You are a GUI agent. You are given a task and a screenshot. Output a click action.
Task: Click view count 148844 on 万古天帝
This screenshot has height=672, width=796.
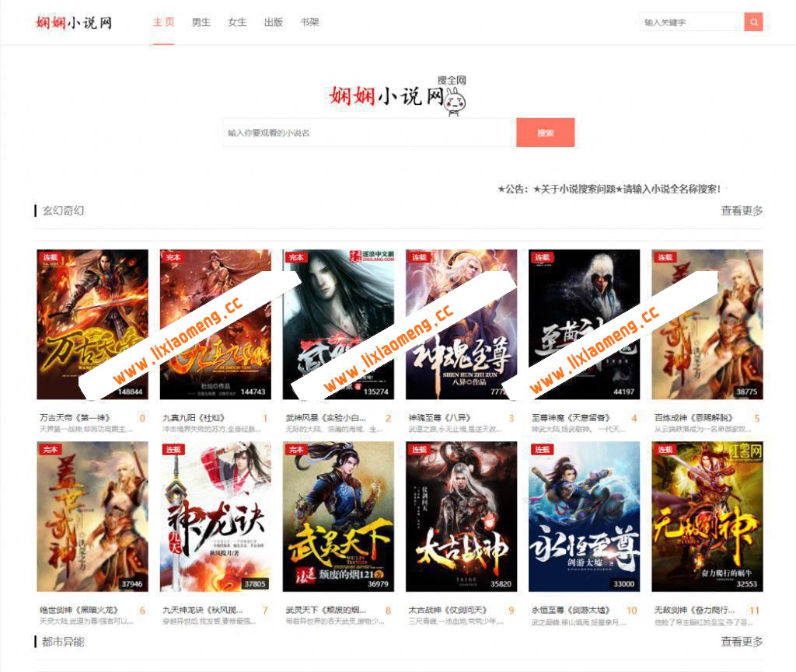(130, 392)
